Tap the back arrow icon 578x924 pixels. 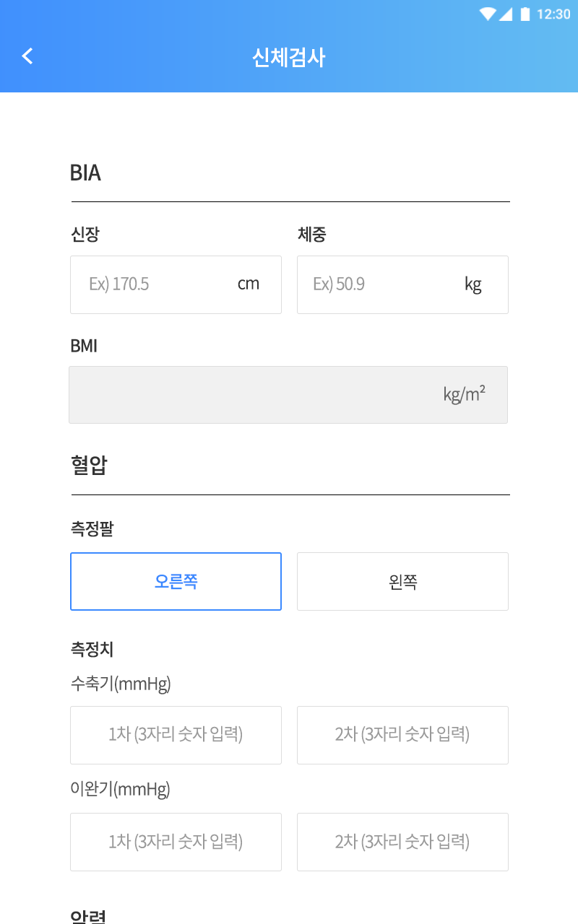click(x=27, y=56)
